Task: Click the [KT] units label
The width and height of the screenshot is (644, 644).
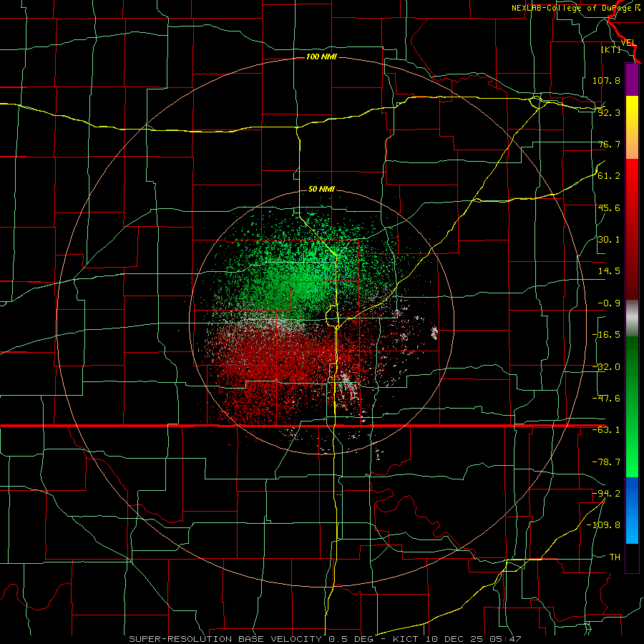Action: (x=611, y=49)
